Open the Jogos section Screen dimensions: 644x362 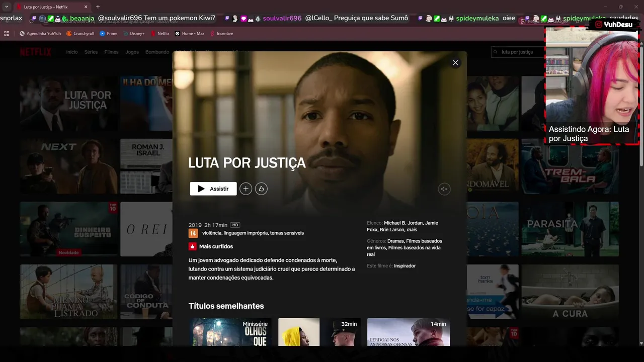(132, 52)
